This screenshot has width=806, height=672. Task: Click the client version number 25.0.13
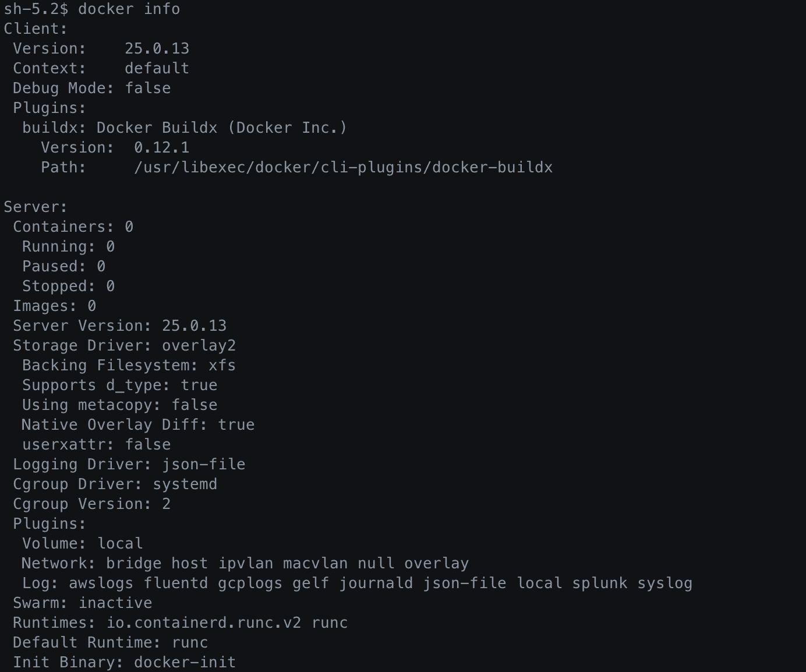pos(157,48)
